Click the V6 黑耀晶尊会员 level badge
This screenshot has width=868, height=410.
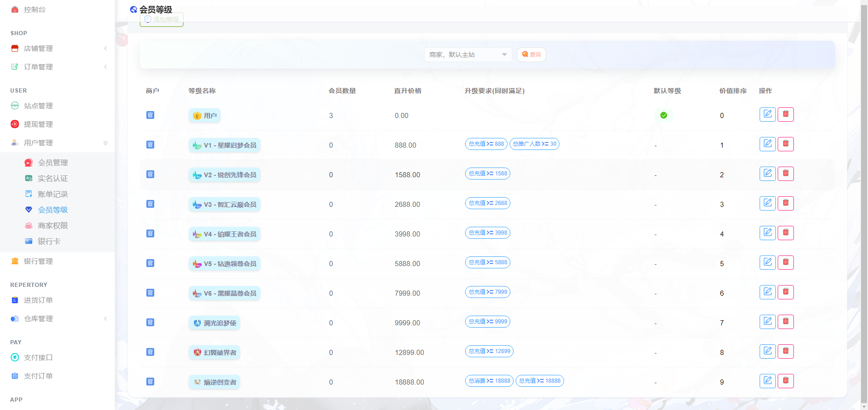click(x=225, y=293)
